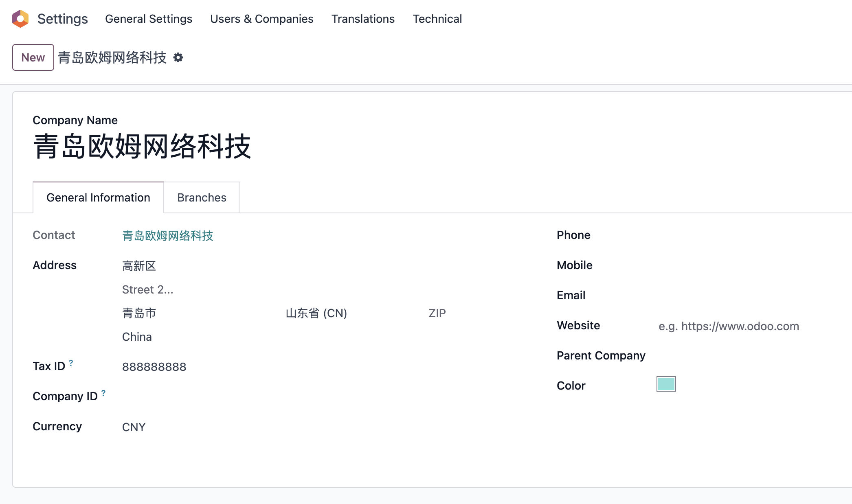852x504 pixels.
Task: Click the Address label
Action: pos(55,265)
